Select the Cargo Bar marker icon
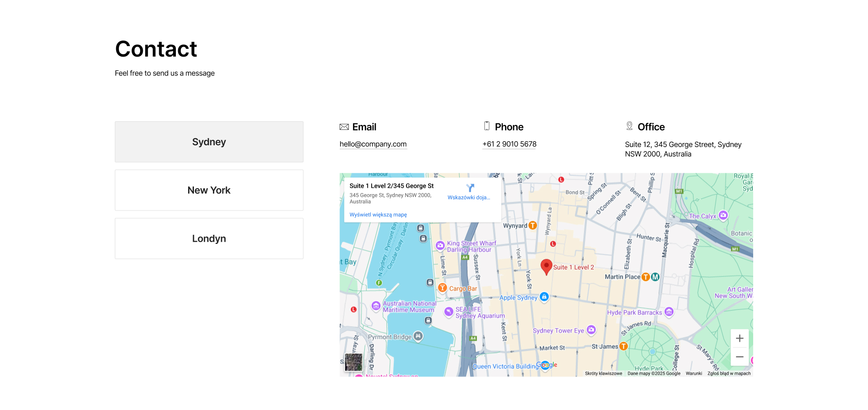The height and width of the screenshot is (410, 868). click(x=442, y=288)
